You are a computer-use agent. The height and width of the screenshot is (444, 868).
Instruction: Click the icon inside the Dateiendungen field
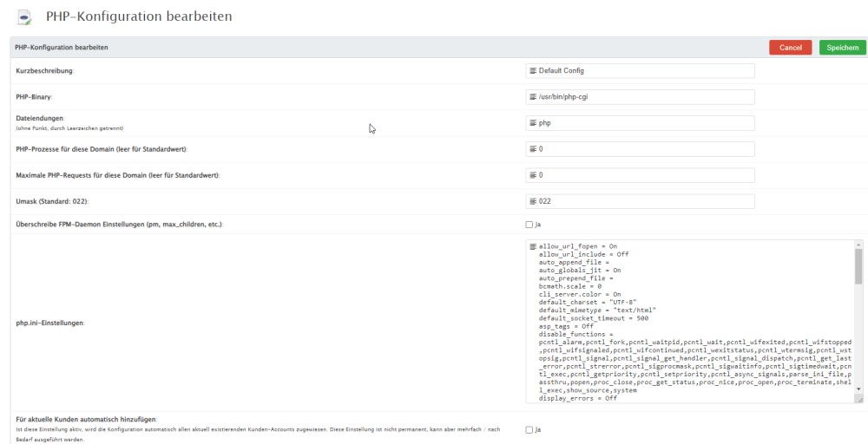tap(533, 123)
